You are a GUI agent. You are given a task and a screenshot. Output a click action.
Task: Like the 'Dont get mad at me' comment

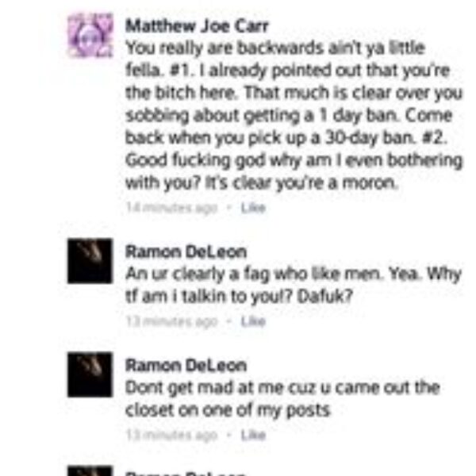click(x=253, y=435)
